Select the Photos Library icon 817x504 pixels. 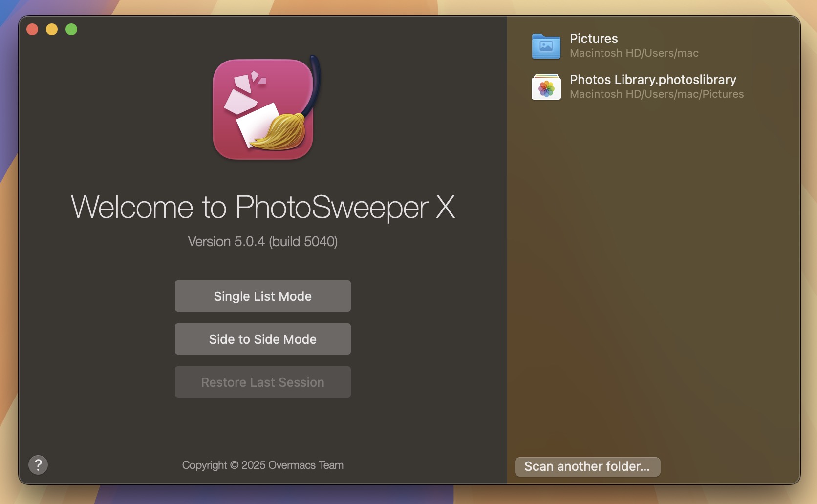(546, 87)
